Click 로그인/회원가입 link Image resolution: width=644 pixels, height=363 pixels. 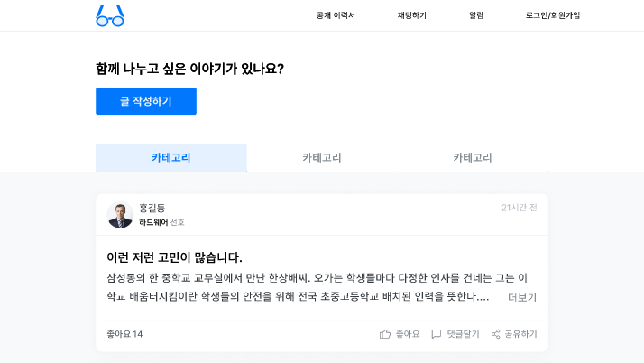553,15
